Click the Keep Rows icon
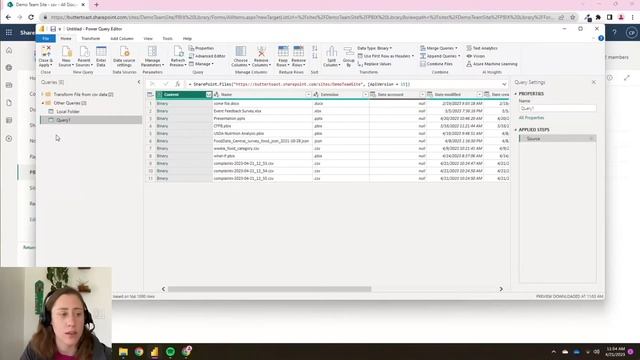 point(283,51)
